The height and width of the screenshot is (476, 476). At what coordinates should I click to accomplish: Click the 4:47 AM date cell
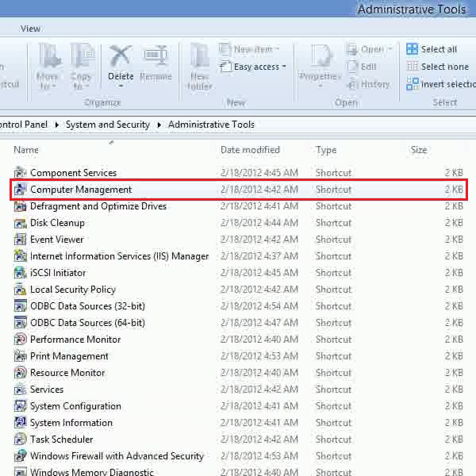(259, 323)
